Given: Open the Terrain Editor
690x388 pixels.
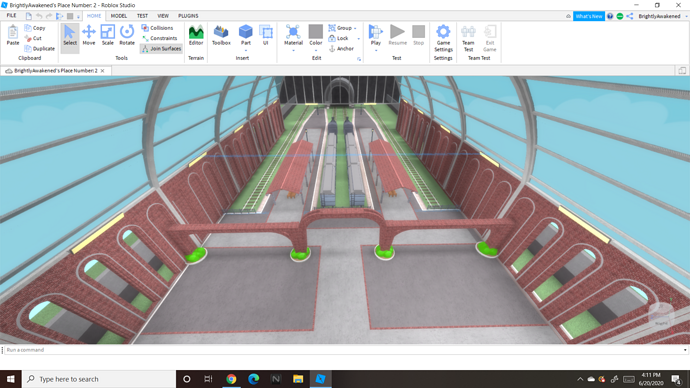Looking at the screenshot, I should [x=196, y=35].
